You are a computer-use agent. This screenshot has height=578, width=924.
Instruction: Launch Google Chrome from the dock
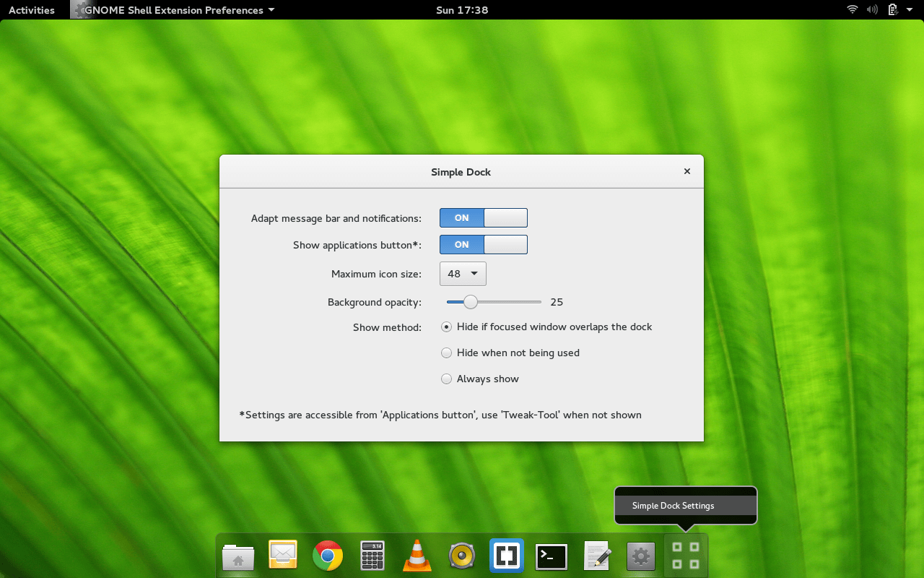click(x=328, y=556)
